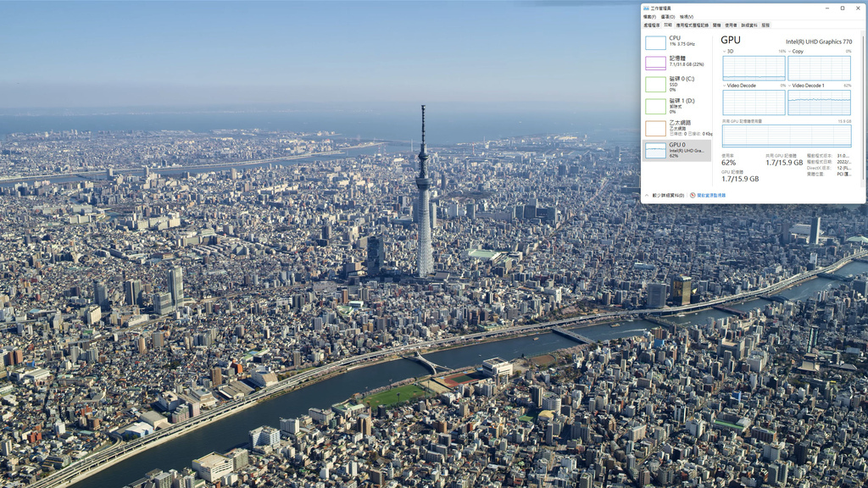Maximize the Task Manager window

click(x=843, y=8)
